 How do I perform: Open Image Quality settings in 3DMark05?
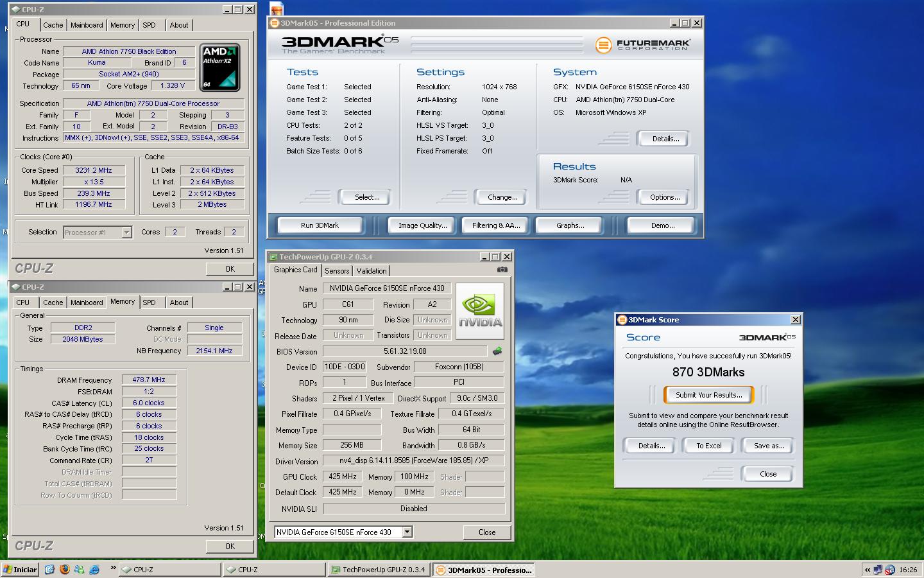pyautogui.click(x=422, y=225)
